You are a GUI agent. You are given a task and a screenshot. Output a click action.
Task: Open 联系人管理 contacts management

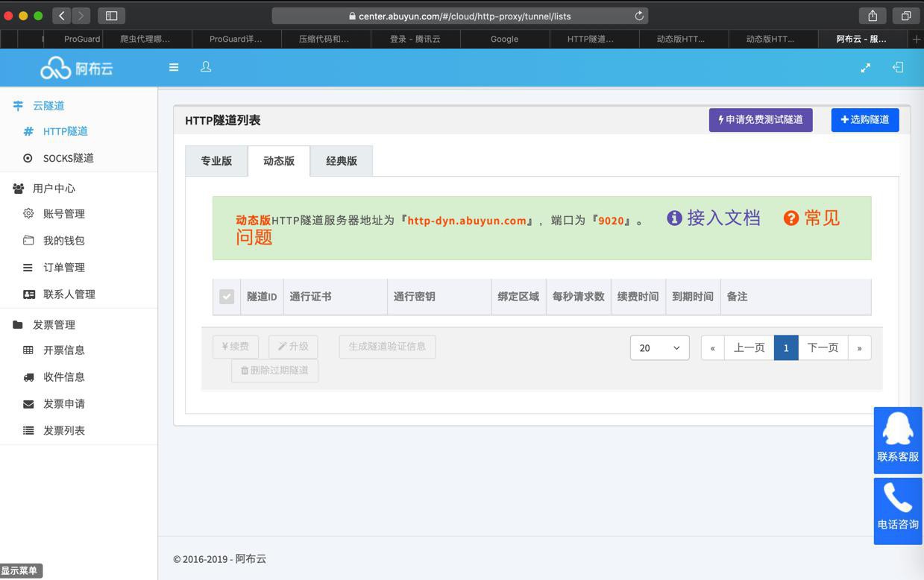[69, 294]
